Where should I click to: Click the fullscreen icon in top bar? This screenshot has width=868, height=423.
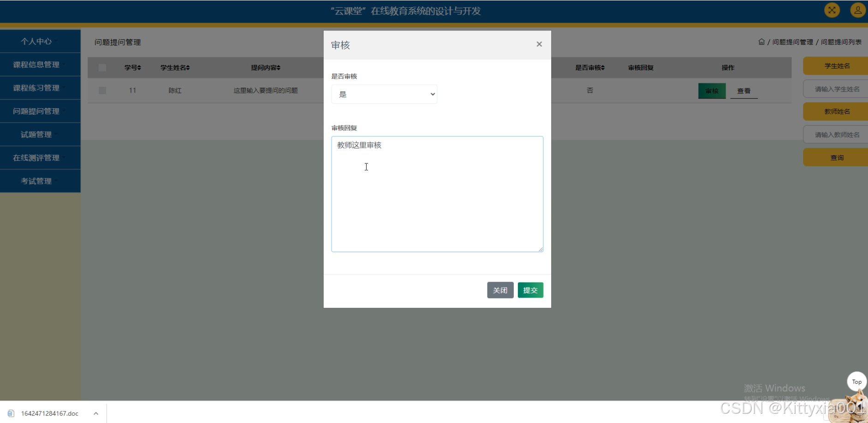tap(832, 10)
